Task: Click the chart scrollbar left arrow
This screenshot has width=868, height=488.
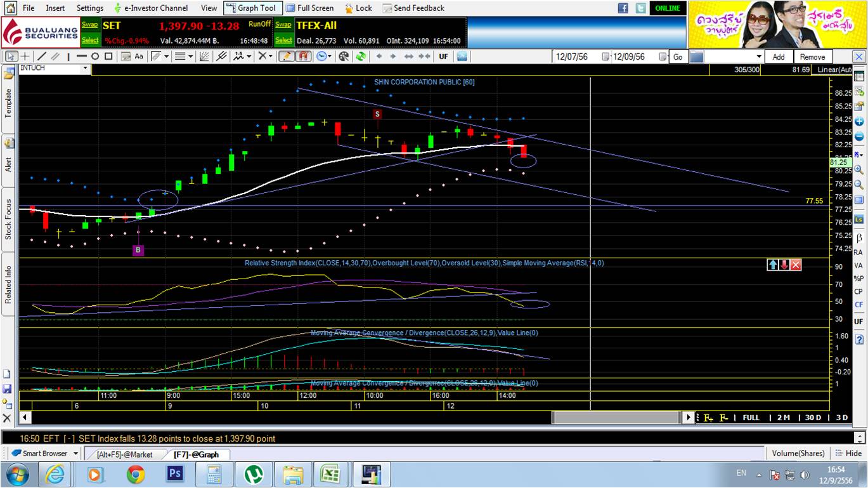Action: click(x=25, y=418)
